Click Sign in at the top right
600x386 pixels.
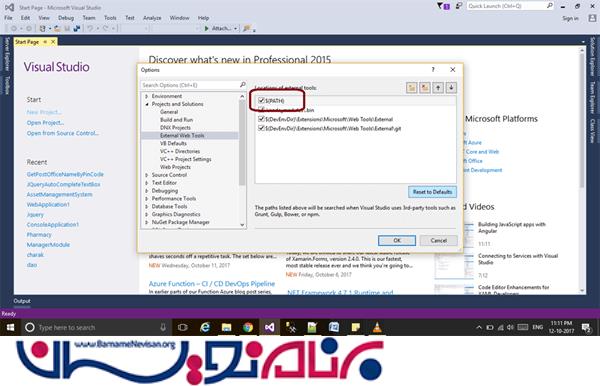[x=570, y=18]
